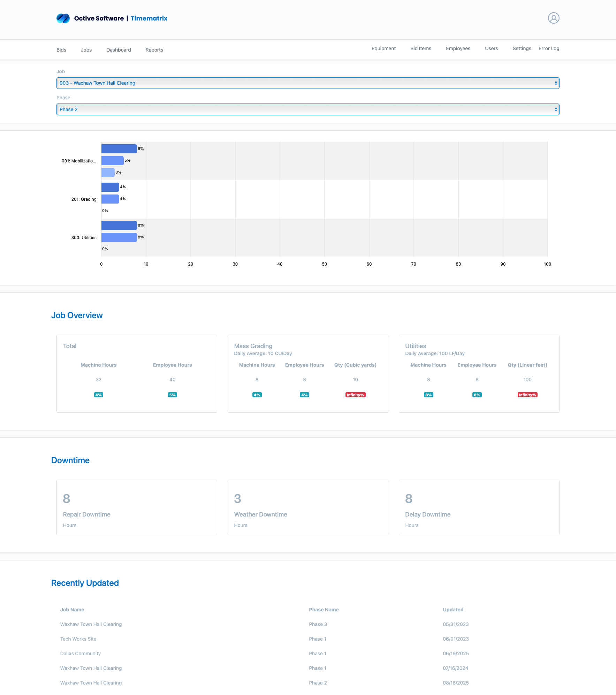Click the Octive Software logo icon
Image resolution: width=616 pixels, height=695 pixels.
[63, 18]
